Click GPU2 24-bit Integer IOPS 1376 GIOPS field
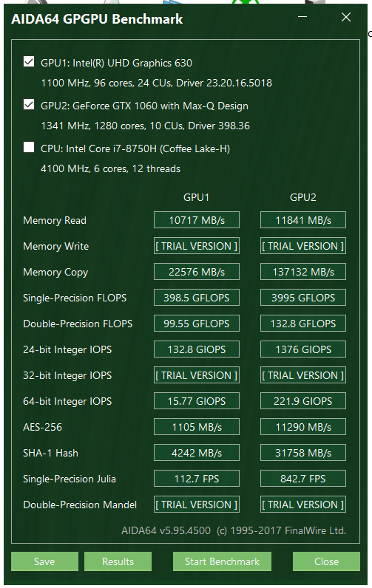372x588 pixels. coord(303,349)
